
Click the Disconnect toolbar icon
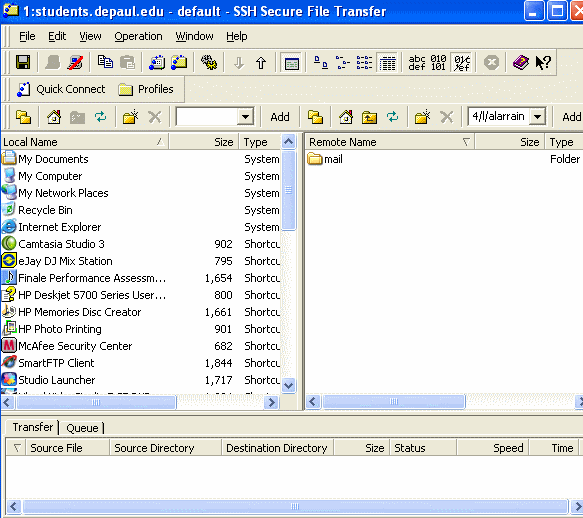coord(75,62)
